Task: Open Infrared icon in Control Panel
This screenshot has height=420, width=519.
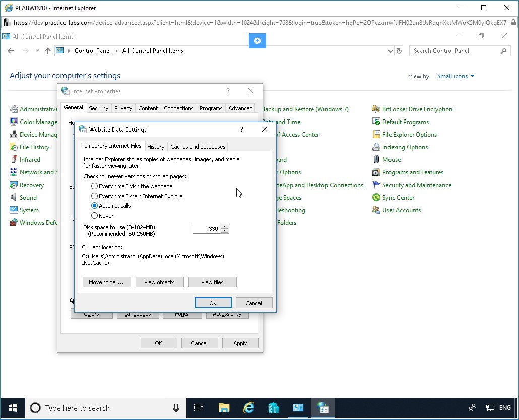Action: 14,159
